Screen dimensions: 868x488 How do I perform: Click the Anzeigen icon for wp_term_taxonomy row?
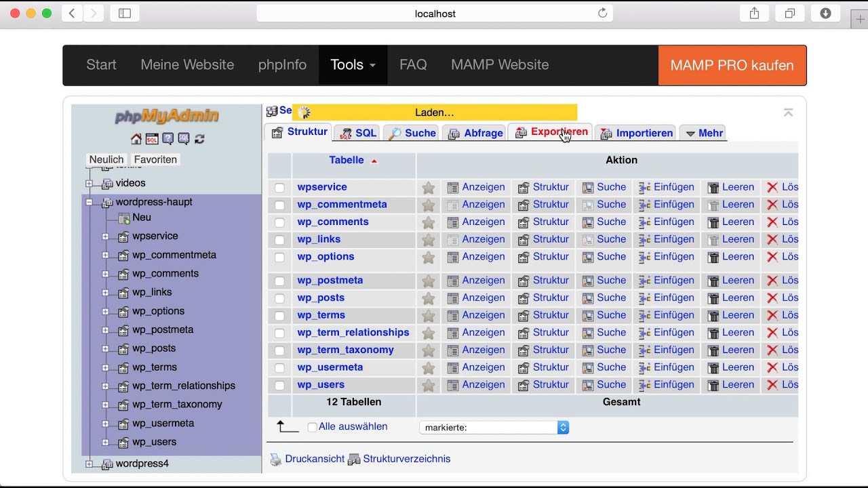coord(453,350)
